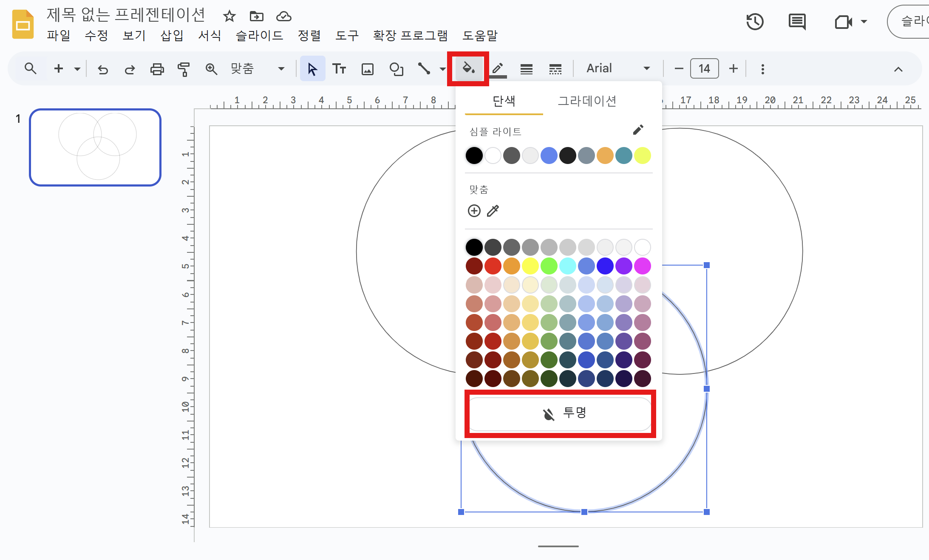Redo the last action
The image size is (929, 560).
click(130, 69)
